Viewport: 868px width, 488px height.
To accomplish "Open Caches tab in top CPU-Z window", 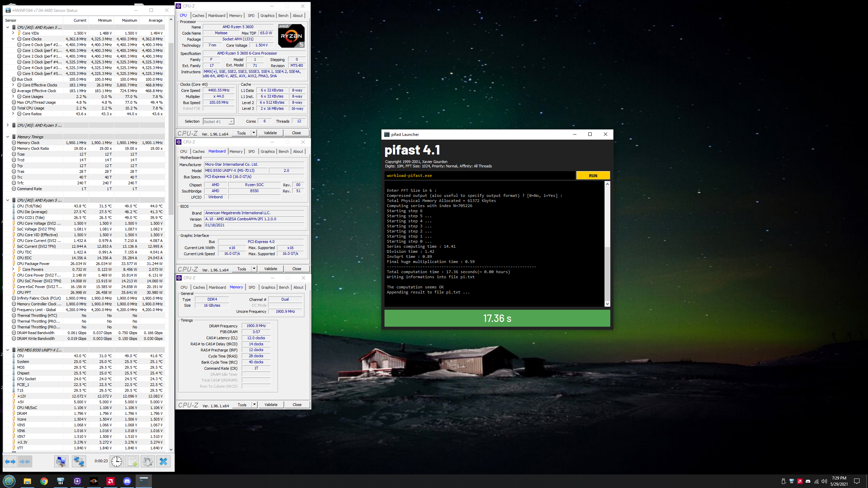I will click(198, 16).
